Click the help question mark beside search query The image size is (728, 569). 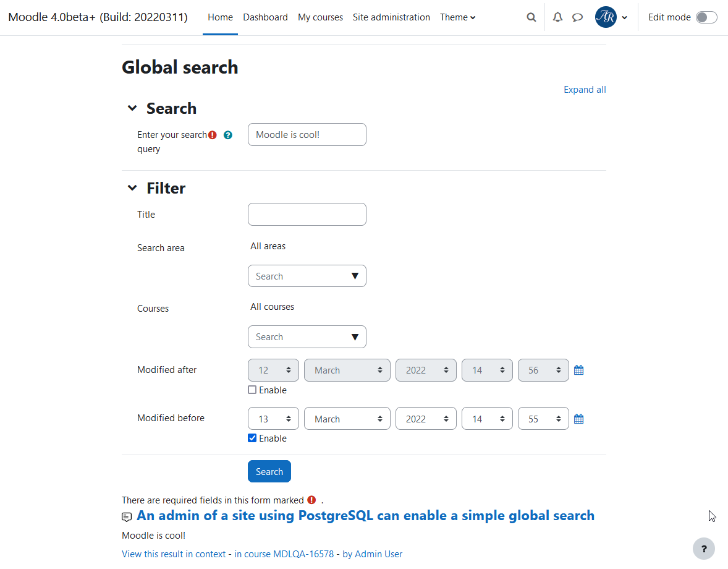[x=227, y=135]
